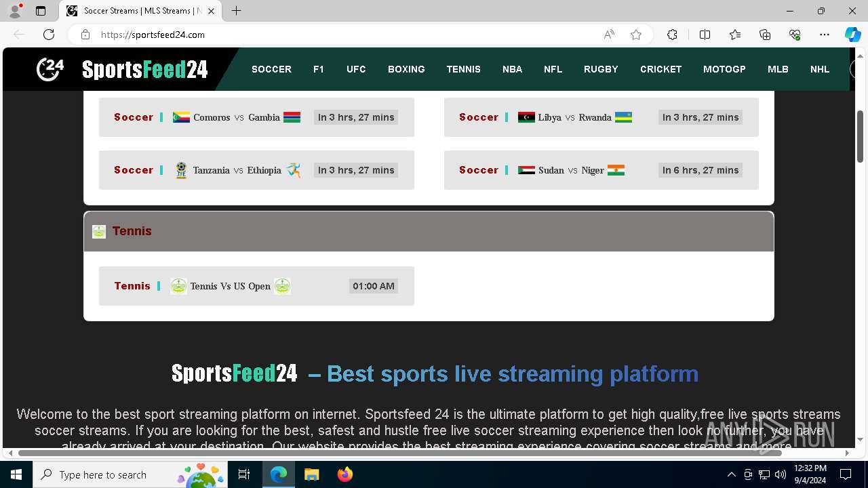Viewport: 868px width, 488px height.
Task: Click the Sudan flag icon
Action: [x=526, y=170]
